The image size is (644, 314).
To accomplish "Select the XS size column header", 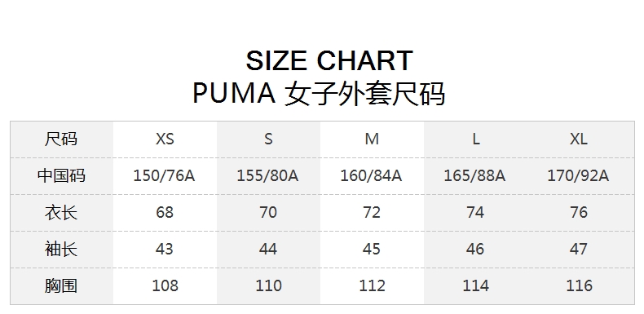I will coord(165,139).
